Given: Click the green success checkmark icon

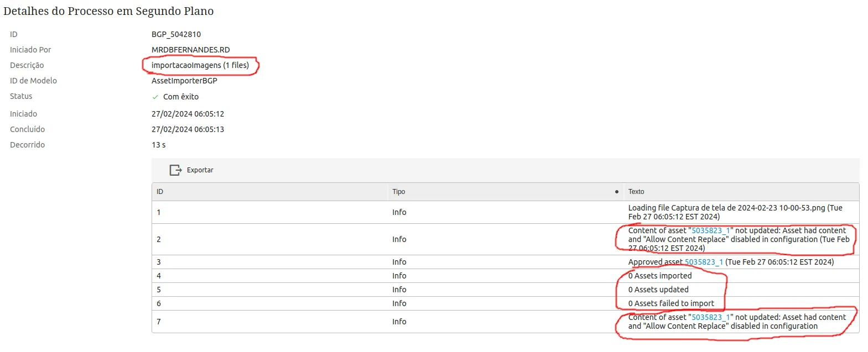Looking at the screenshot, I should click(x=155, y=97).
